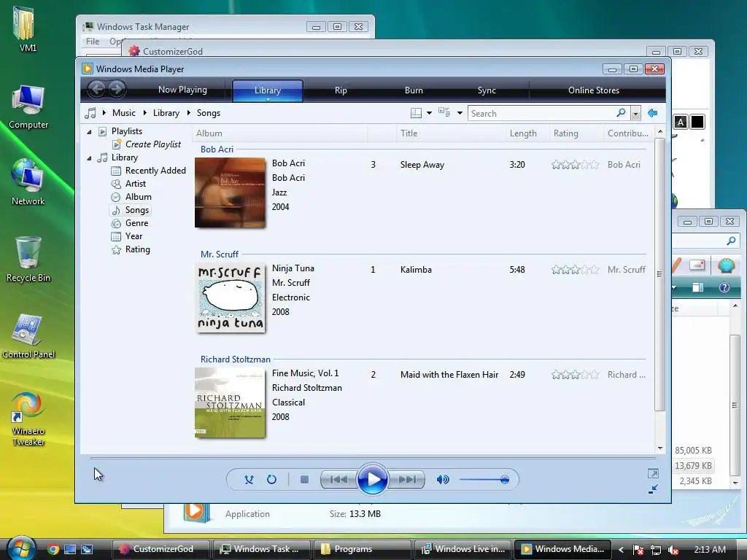Switch to CustomizerGod taskbar button
Image resolution: width=747 pixels, height=560 pixels.
(x=160, y=549)
